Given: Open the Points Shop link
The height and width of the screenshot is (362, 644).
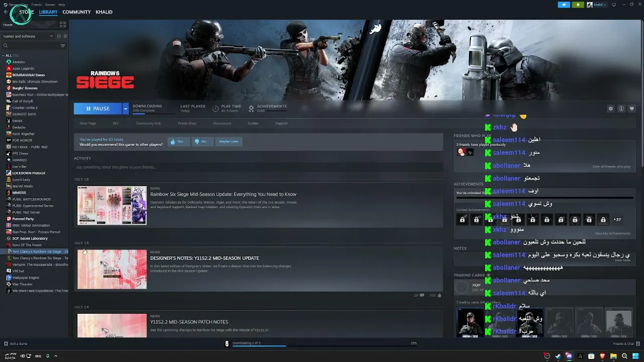Looking at the screenshot, I should 187,123.
